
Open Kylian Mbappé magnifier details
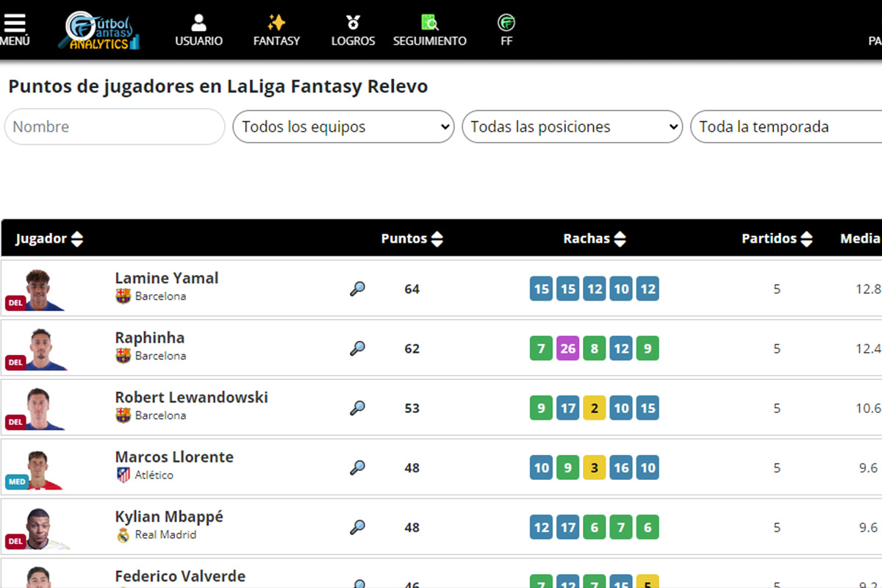click(x=357, y=527)
